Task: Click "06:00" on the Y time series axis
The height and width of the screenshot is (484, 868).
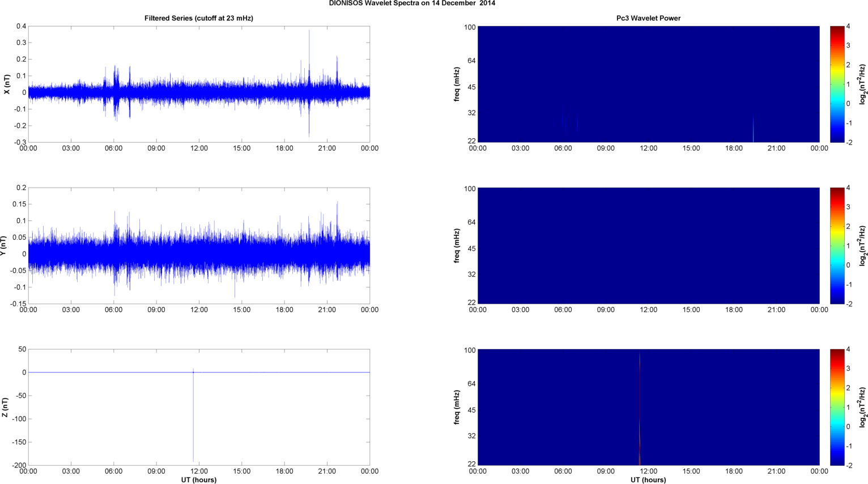Action: tap(114, 310)
